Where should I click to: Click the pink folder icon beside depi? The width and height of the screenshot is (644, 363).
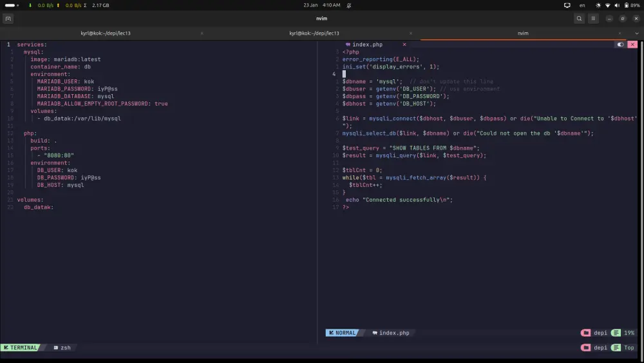tap(585, 333)
